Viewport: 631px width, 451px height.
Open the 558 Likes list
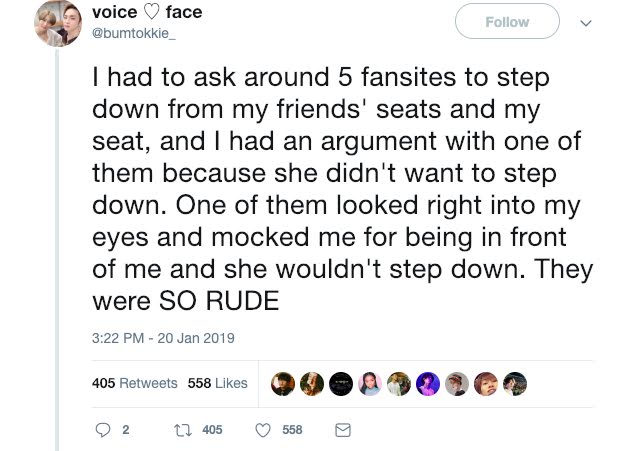pos(217,383)
